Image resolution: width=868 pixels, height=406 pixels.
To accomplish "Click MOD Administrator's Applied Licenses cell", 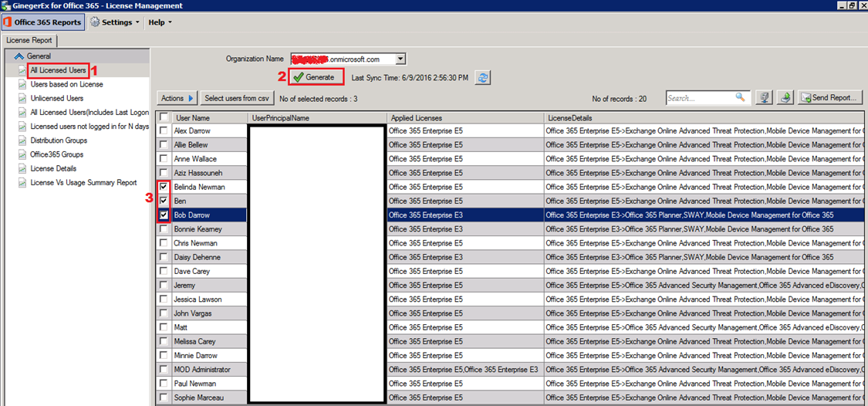I will (465, 370).
